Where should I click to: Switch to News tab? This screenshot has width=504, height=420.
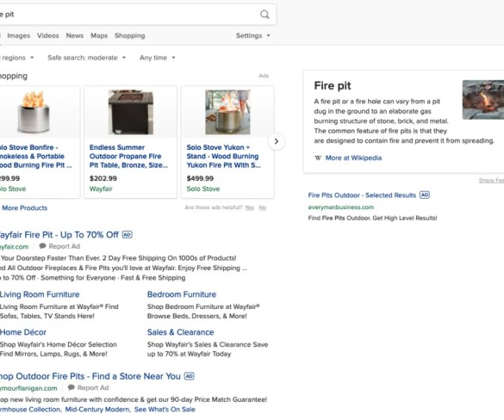point(75,35)
